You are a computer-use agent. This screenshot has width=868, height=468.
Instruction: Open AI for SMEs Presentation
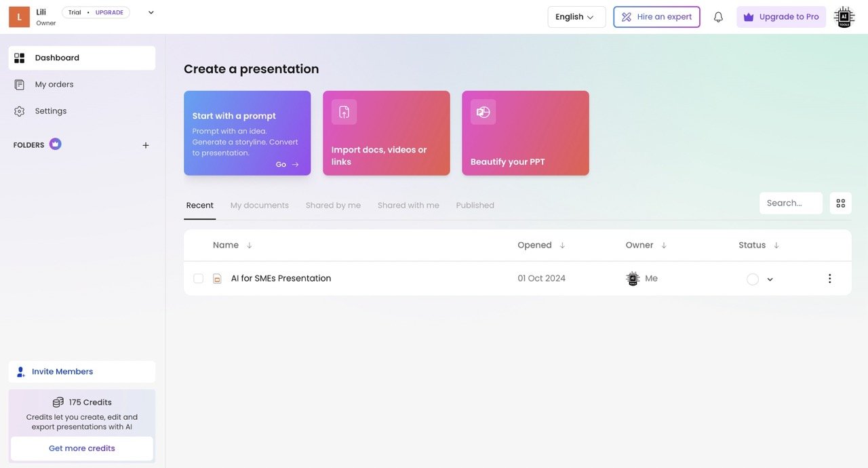point(281,279)
